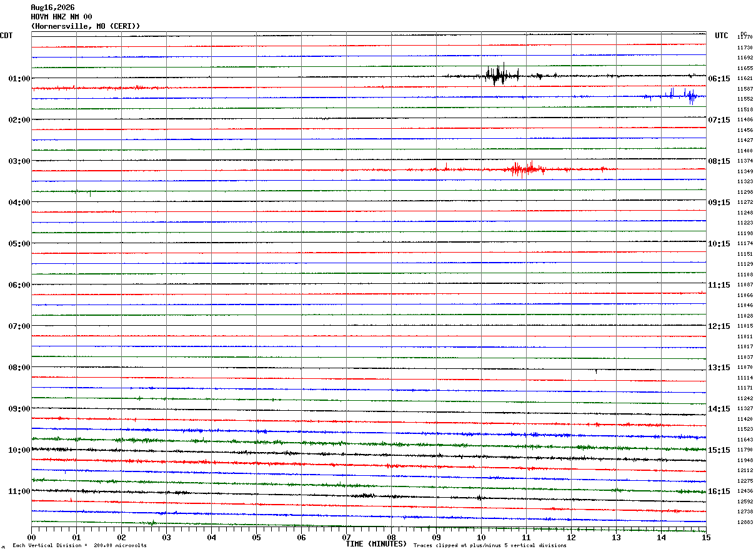
Task: Click the "10" minute tick label
Action: 482,537
